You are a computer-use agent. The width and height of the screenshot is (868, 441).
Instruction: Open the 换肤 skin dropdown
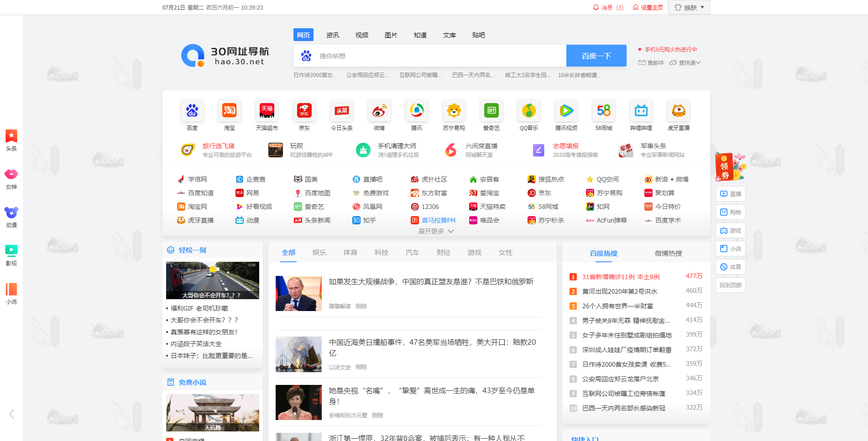click(689, 7)
